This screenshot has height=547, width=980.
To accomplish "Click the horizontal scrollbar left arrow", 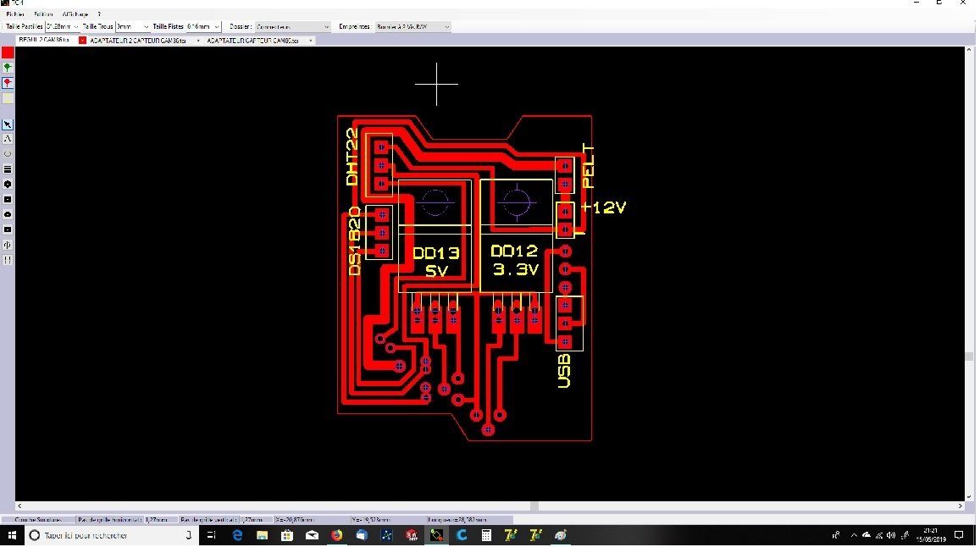I will 19,506.
